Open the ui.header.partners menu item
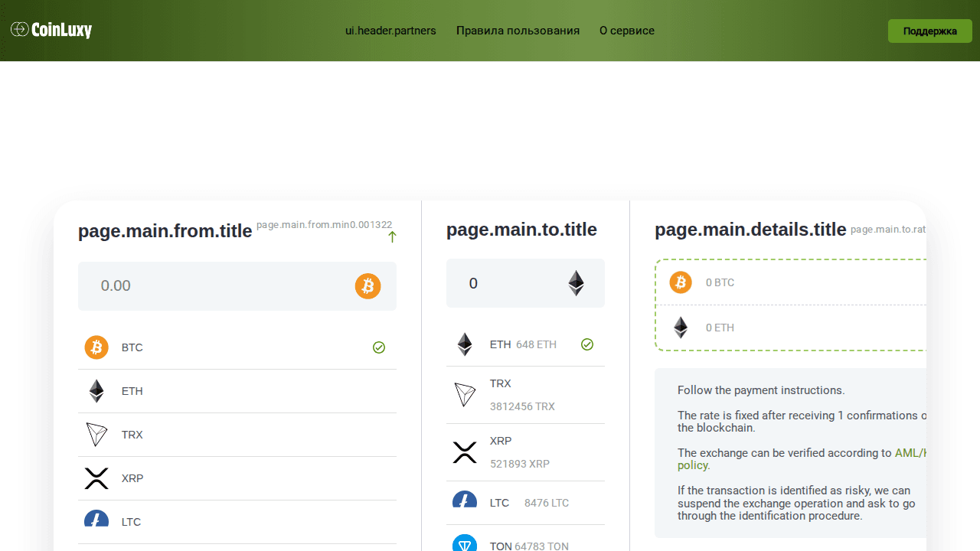Screen dimensions: 980x551 [390, 31]
